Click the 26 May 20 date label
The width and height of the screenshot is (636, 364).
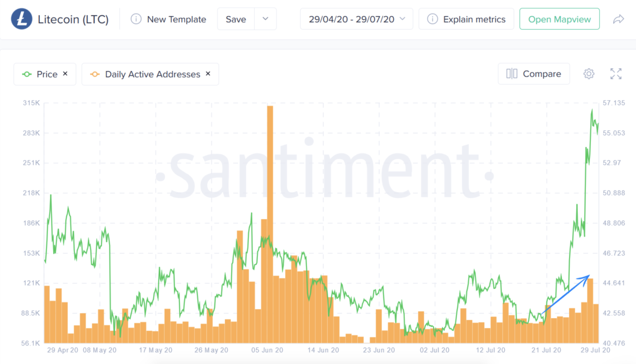pos(211,350)
